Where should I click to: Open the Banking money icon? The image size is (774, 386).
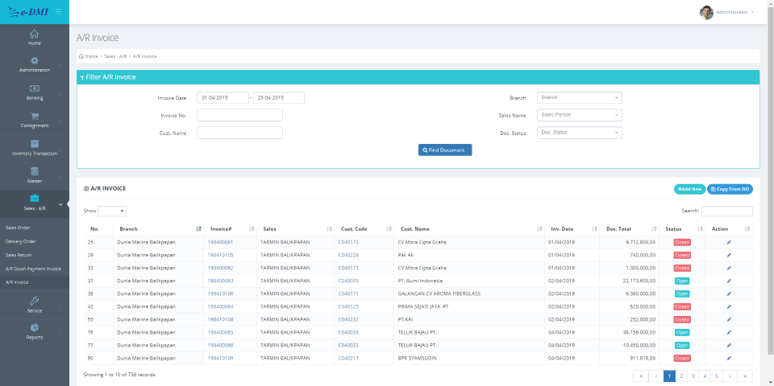(35, 88)
